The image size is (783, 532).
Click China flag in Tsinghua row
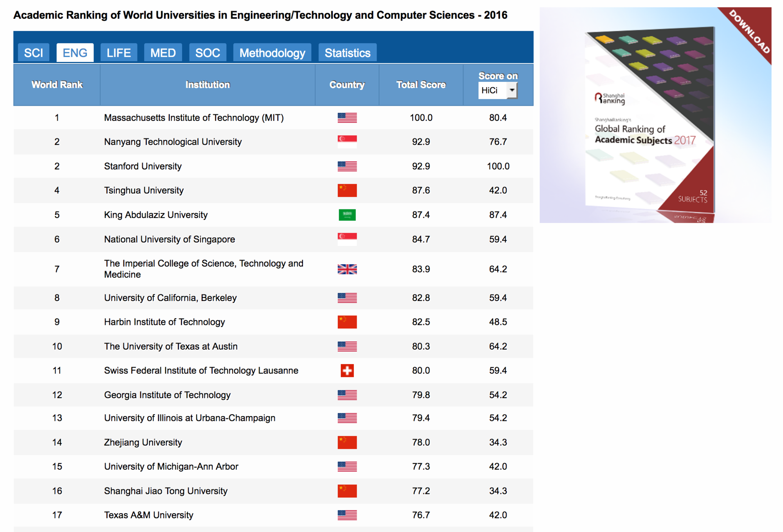tap(347, 190)
